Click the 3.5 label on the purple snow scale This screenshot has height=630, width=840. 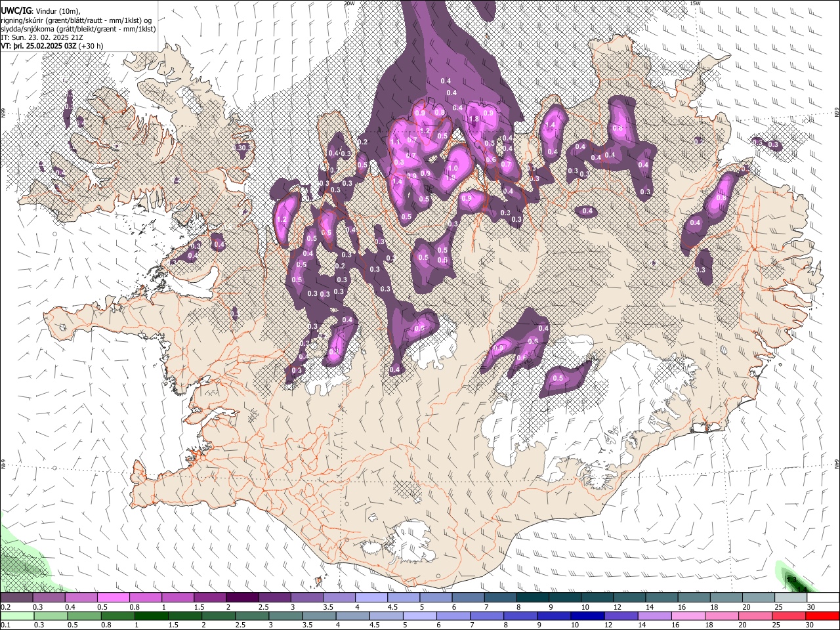click(329, 607)
